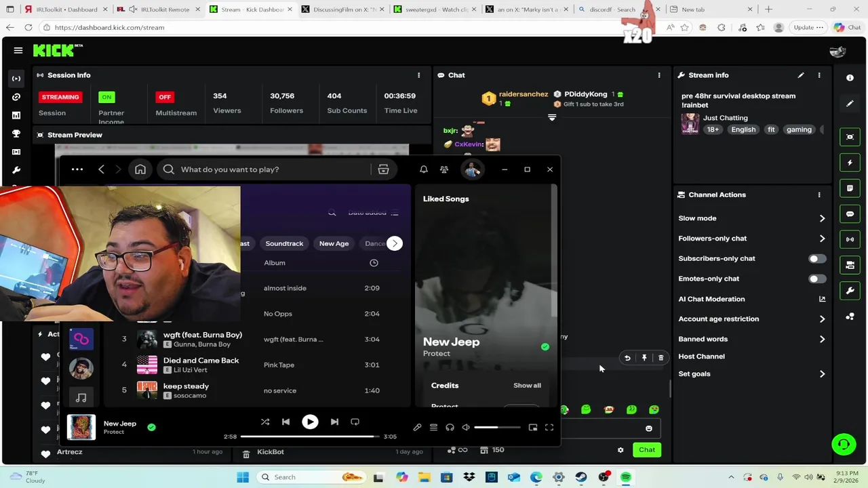Open Spotify miniplayer icon
868x488 pixels.
tap(533, 427)
